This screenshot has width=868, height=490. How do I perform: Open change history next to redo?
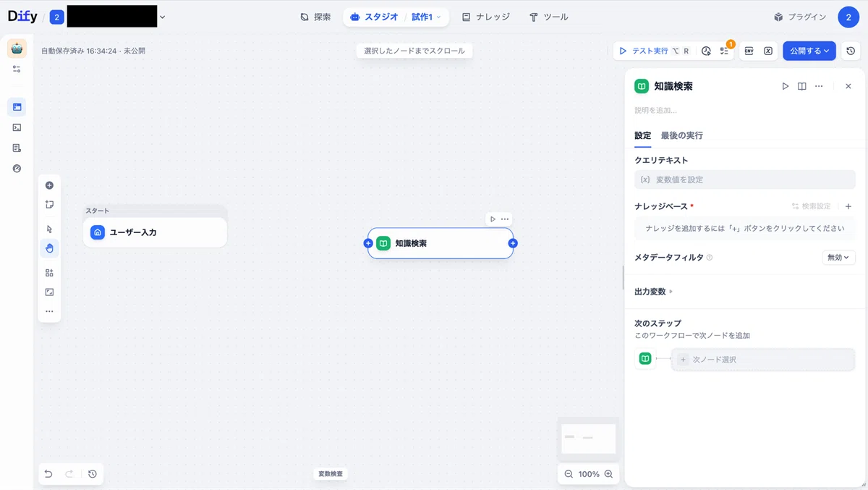pos(93,474)
